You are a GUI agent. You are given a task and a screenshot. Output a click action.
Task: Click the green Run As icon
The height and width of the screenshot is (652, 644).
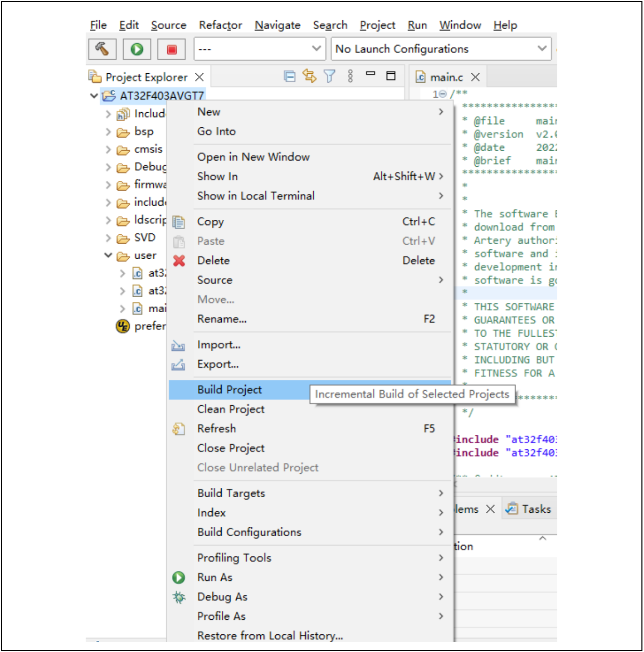179,578
